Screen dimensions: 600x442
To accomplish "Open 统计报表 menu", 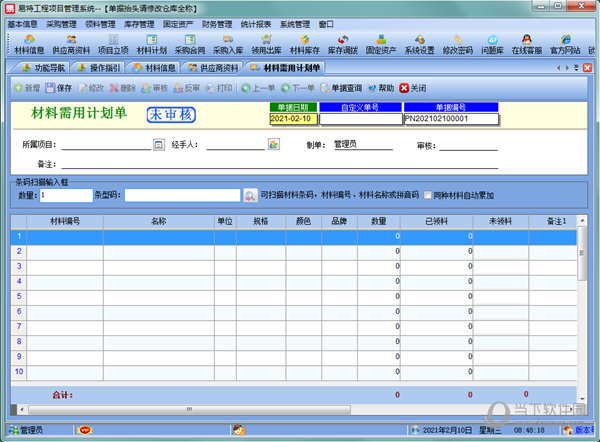I will [256, 24].
